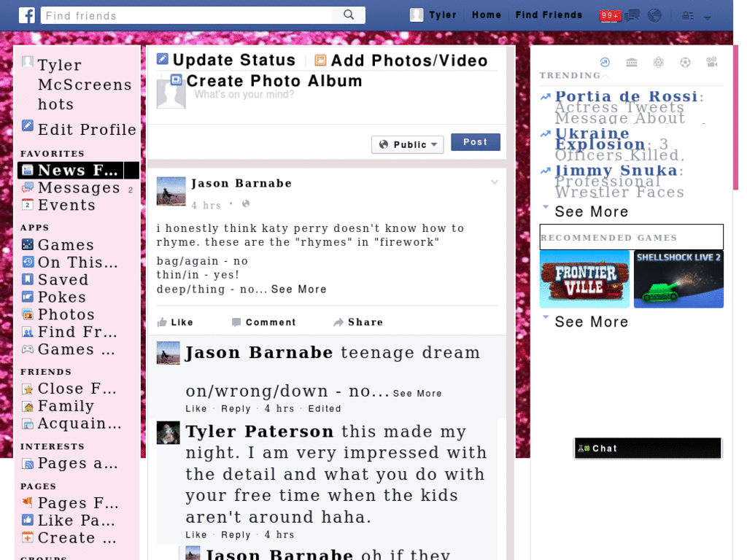747x560 pixels.
Task: Open post privacy globe icon by 4 hrs
Action: pyautogui.click(x=246, y=204)
